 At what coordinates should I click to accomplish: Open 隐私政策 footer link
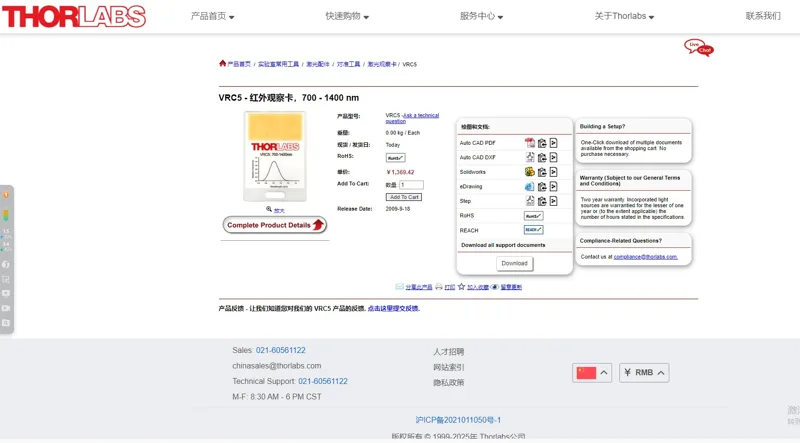(x=448, y=382)
